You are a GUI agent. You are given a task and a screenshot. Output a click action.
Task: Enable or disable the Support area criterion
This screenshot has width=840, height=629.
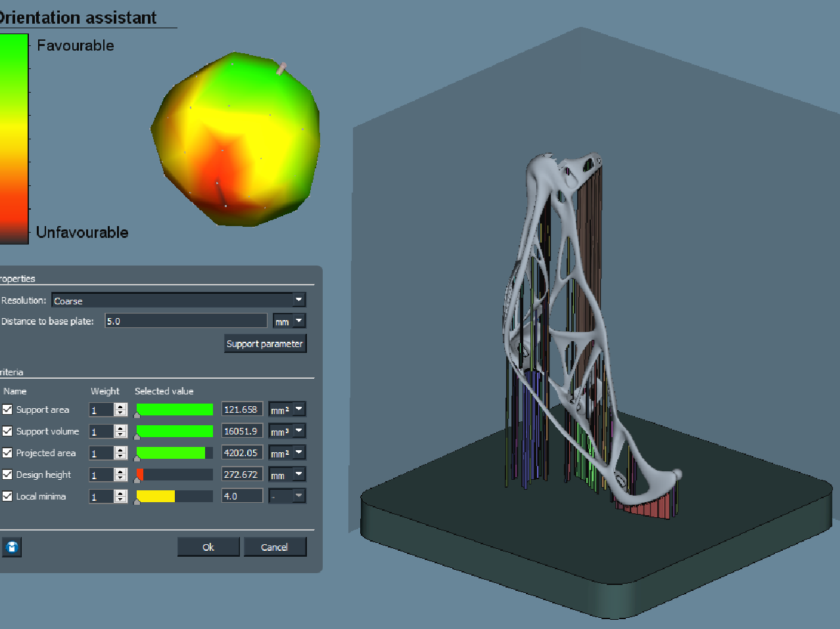click(7, 409)
